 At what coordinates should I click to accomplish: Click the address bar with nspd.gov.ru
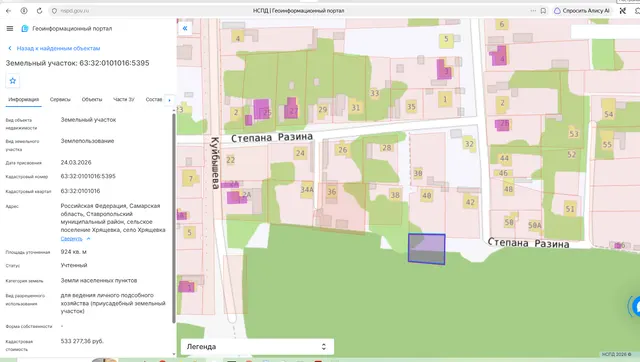[x=74, y=11]
